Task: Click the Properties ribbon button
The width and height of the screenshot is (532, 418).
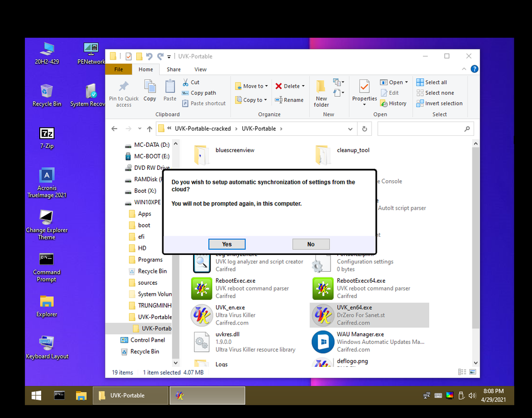Action: [x=364, y=93]
